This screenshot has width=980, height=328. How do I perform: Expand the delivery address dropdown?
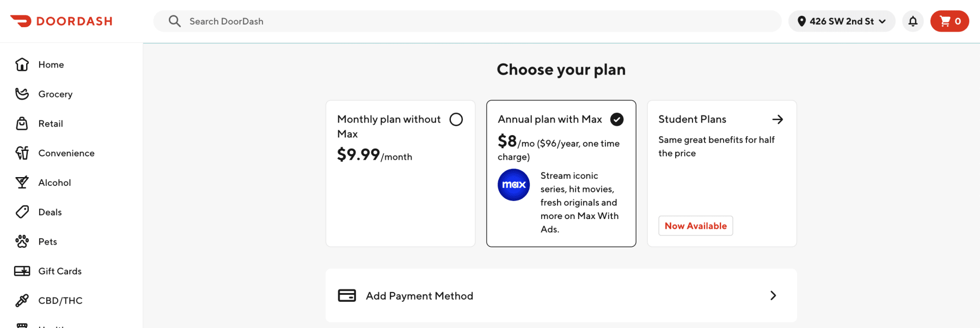tap(841, 21)
